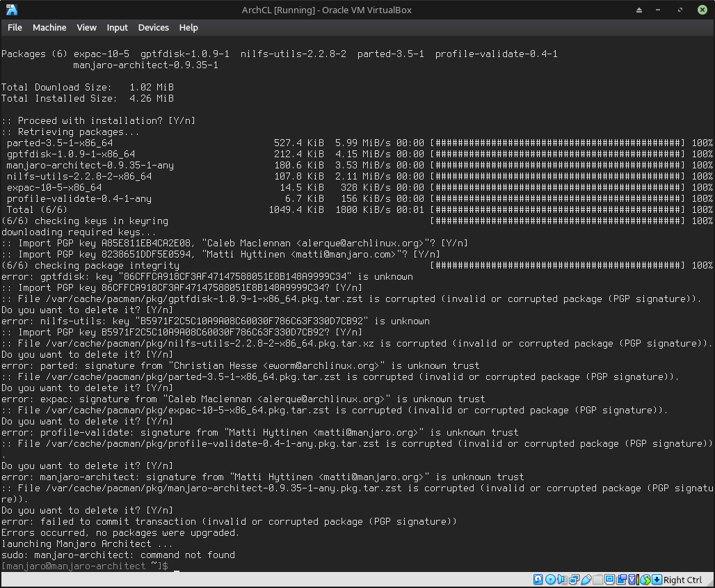The height and width of the screenshot is (588, 715).
Task: Click the Caleb Maclennan PGP key import prompt
Action: click(x=234, y=243)
